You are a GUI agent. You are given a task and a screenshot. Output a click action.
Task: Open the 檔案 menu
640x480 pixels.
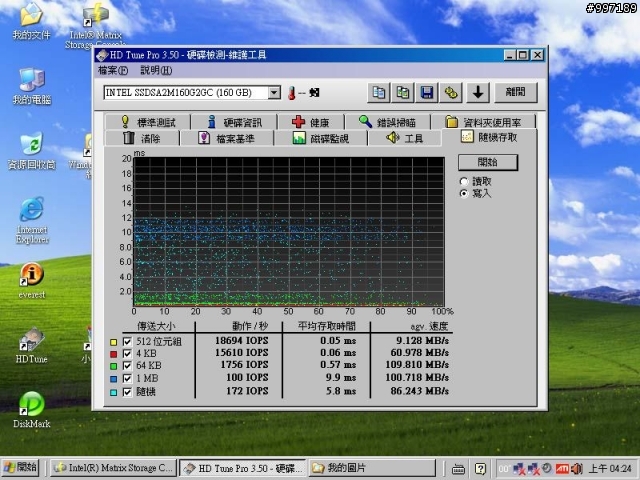pyautogui.click(x=113, y=71)
